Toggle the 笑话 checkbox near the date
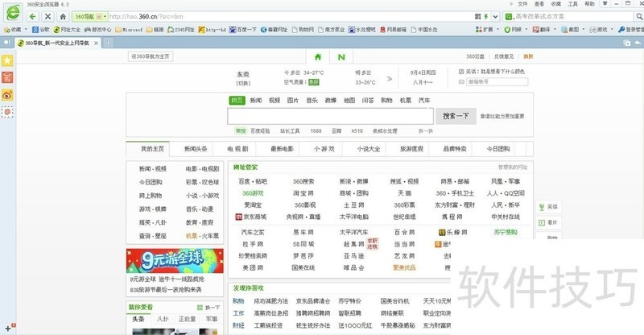 pos(461,72)
